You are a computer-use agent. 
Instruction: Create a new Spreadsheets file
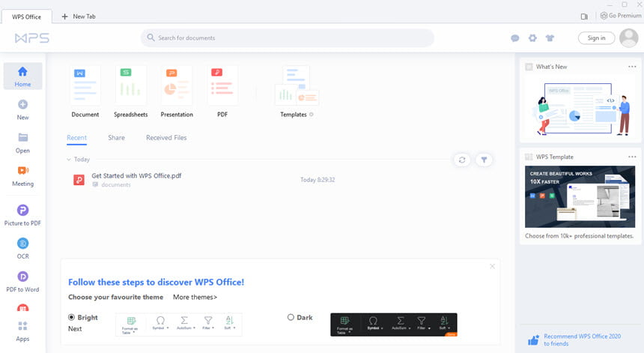(130, 92)
